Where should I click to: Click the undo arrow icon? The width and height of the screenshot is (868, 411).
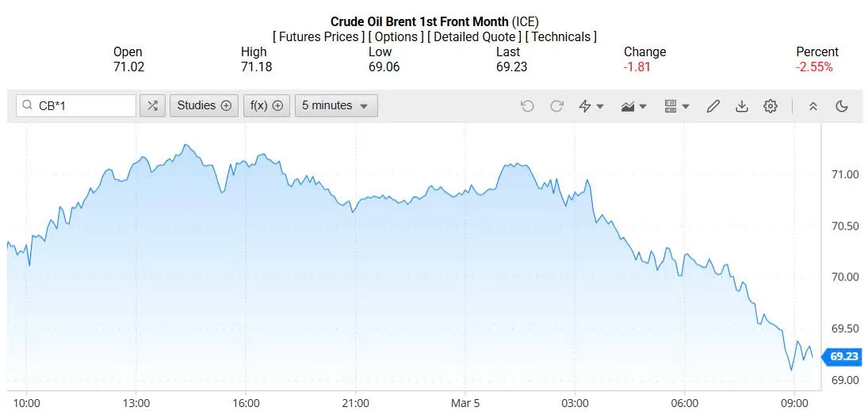[527, 106]
